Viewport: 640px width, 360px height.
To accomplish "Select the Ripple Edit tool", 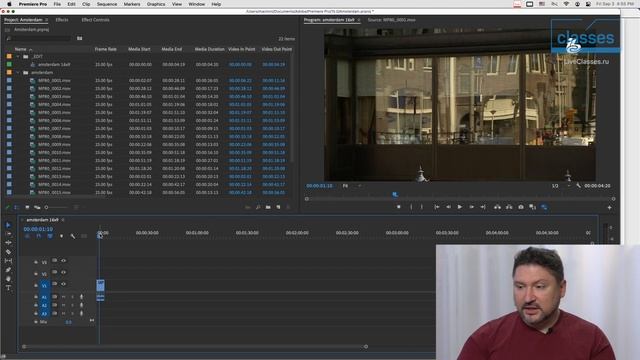I will click(x=8, y=243).
